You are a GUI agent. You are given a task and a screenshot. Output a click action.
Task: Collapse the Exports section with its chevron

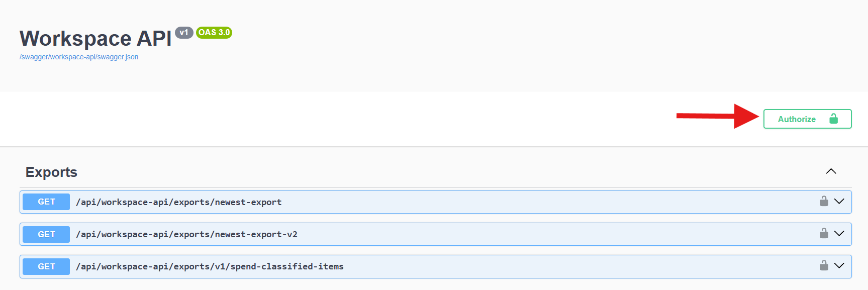click(831, 171)
